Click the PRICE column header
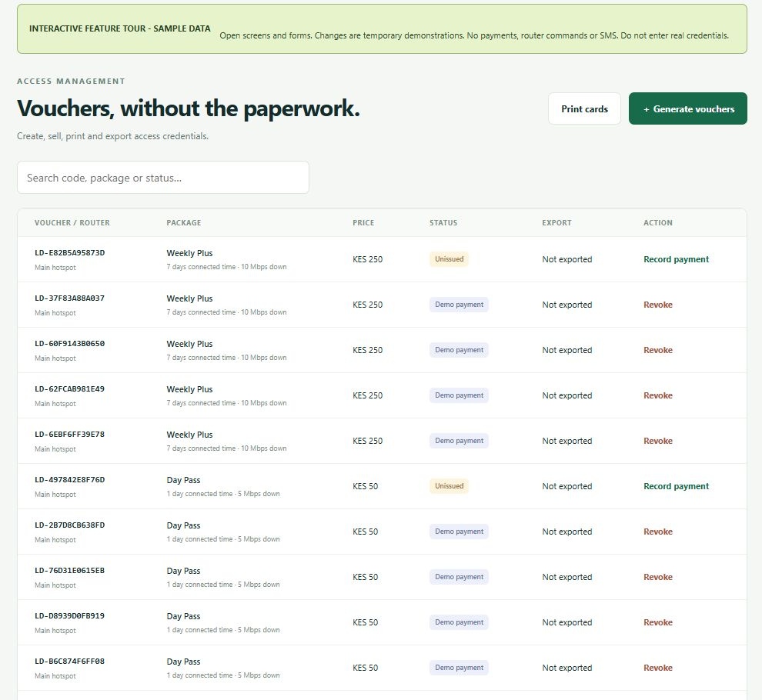The width and height of the screenshot is (762, 700). point(363,222)
